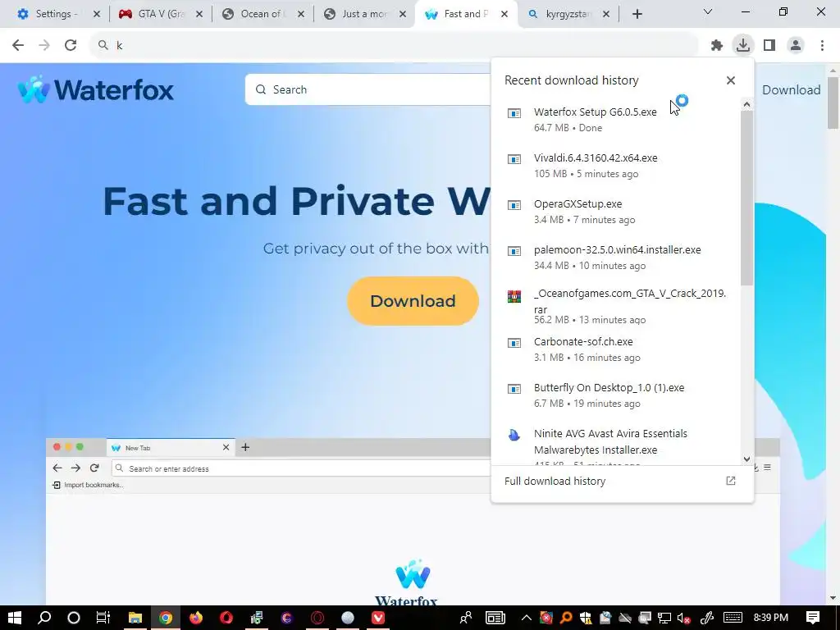Open File Explorer from the taskbar
The width and height of the screenshot is (840, 630).
pyautogui.click(x=135, y=618)
